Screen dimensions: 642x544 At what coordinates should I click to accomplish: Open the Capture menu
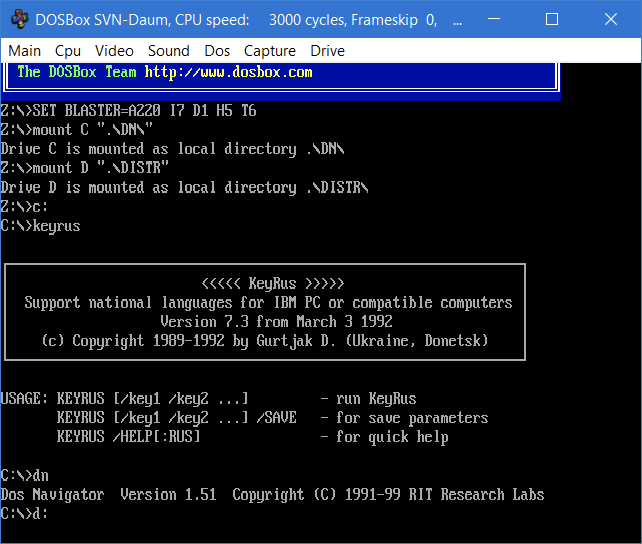pos(270,51)
